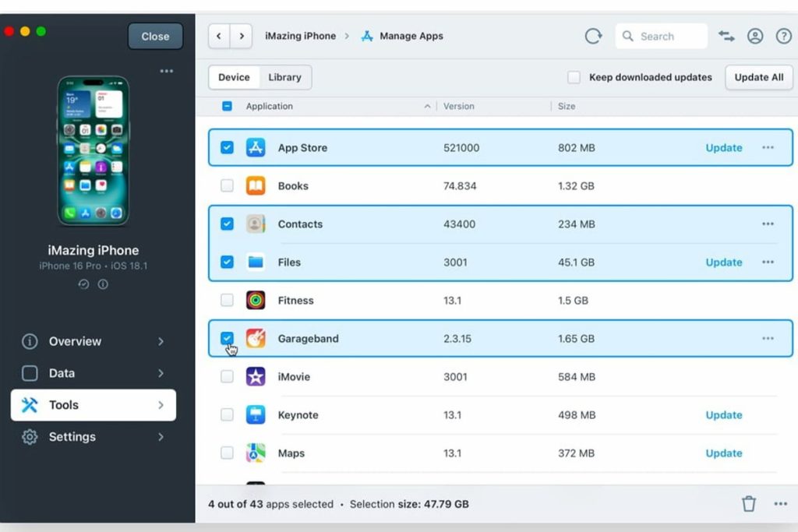
Task: Click the Tools icon in sidebar
Action: tap(30, 405)
